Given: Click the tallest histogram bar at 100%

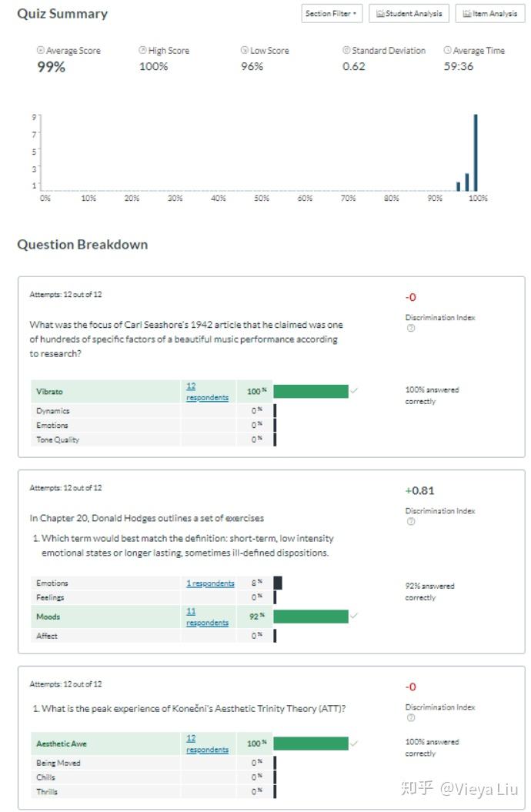Looking at the screenshot, I should click(476, 152).
